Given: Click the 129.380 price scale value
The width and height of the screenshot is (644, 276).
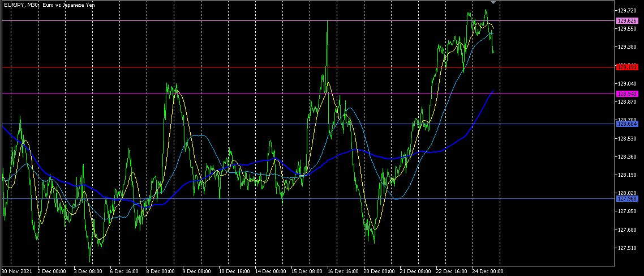Looking at the screenshot, I should [x=627, y=47].
